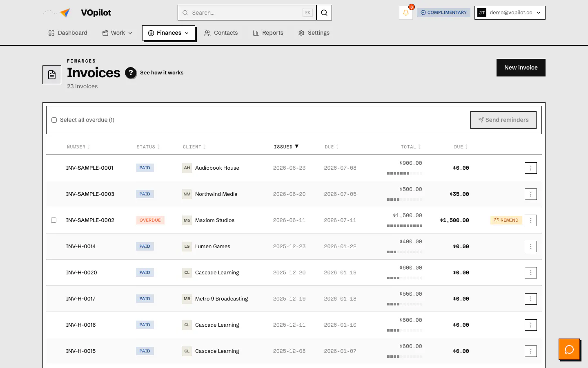Sort by the due date column header
Image resolution: width=588 pixels, height=368 pixels.
(332, 147)
